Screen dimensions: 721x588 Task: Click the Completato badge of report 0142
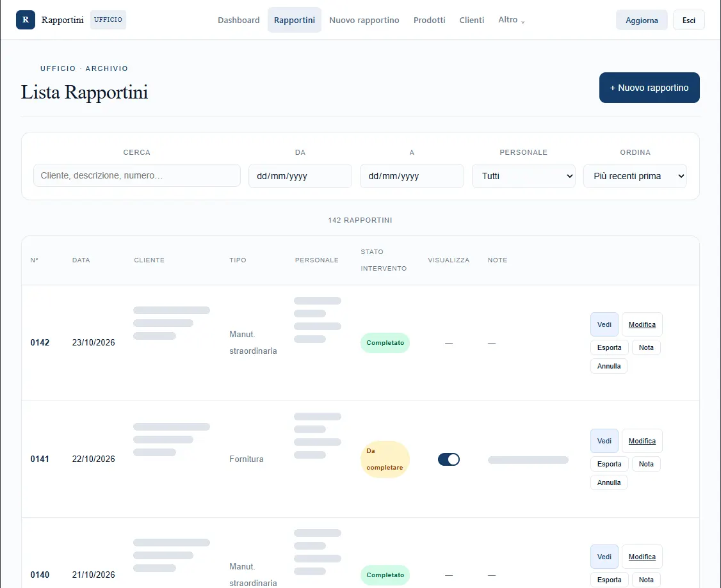(x=385, y=343)
